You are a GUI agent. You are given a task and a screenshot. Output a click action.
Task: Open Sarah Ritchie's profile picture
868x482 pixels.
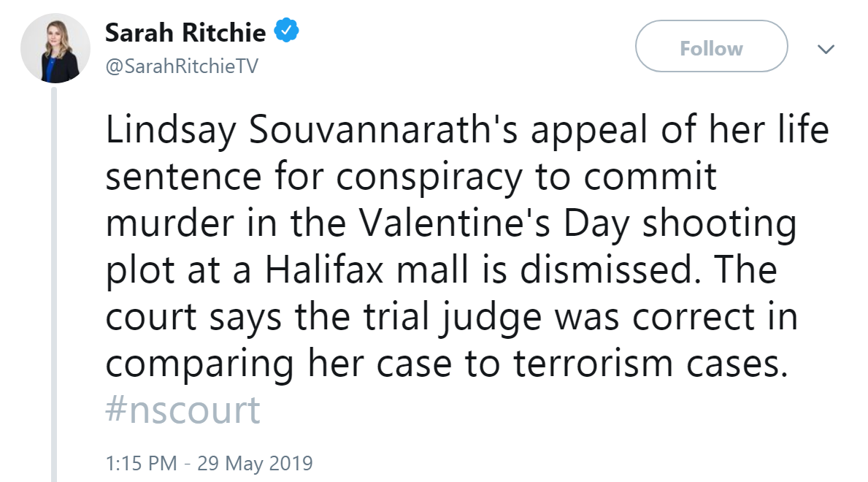[55, 48]
